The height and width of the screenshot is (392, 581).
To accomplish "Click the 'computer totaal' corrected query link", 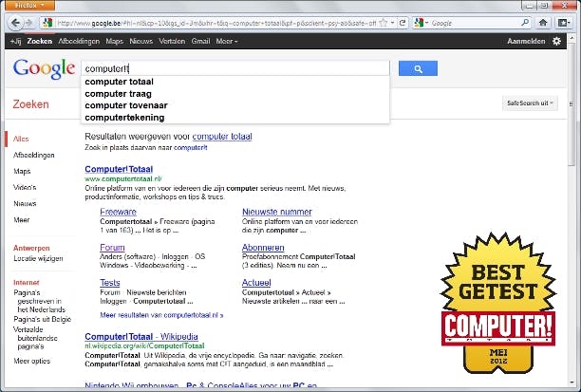I will tap(222, 137).
